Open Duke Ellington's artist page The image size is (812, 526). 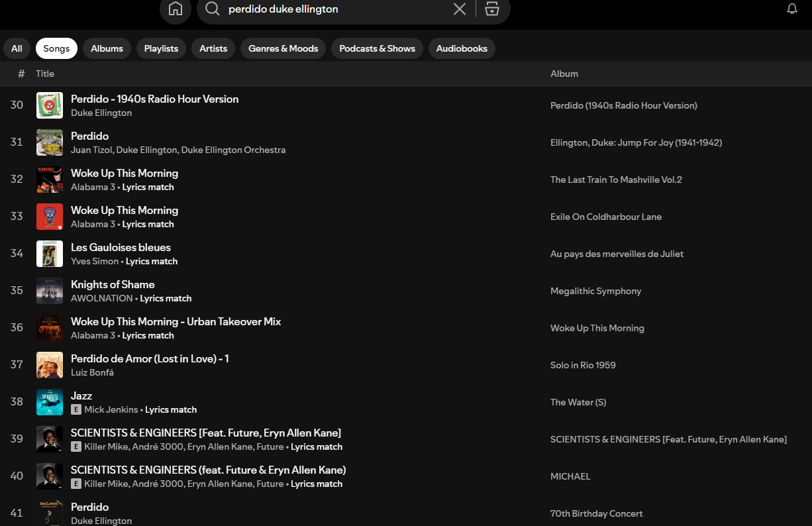click(x=101, y=113)
